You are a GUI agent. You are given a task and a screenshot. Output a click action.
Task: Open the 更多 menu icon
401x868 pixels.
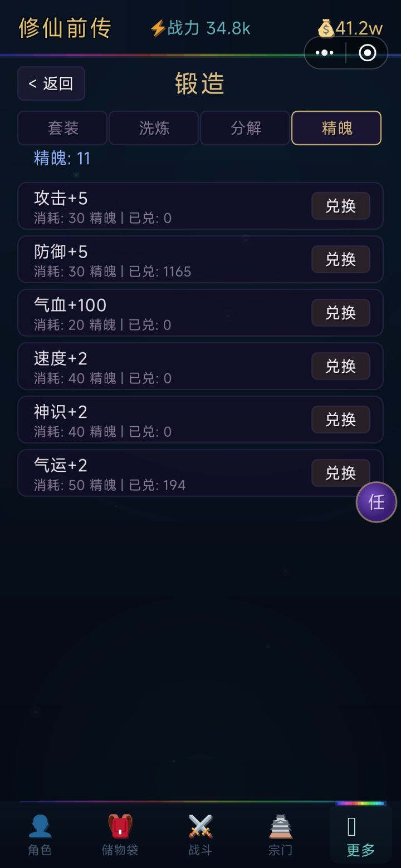(x=352, y=827)
